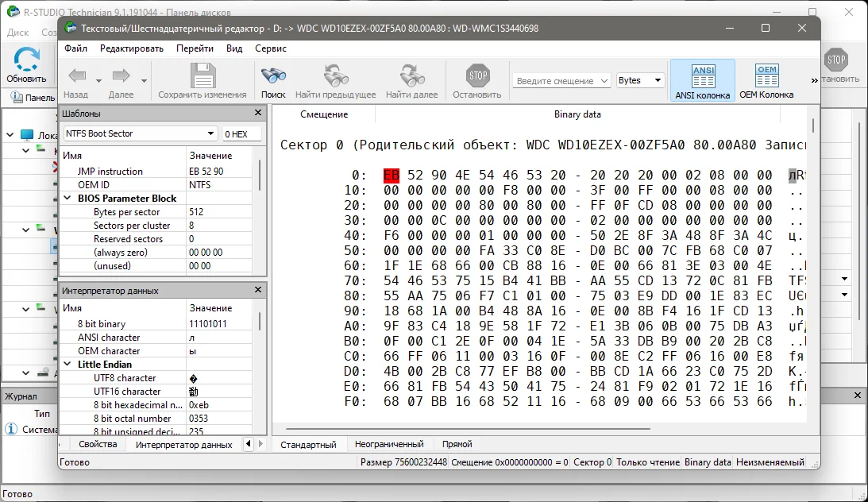Click the Шаблоны list vertical scrollbar

[x=260, y=176]
